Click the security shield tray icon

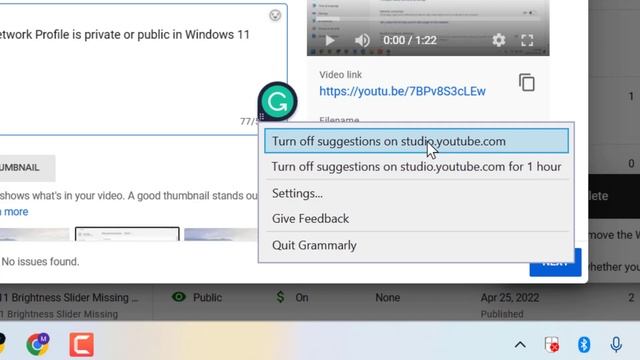point(552,344)
